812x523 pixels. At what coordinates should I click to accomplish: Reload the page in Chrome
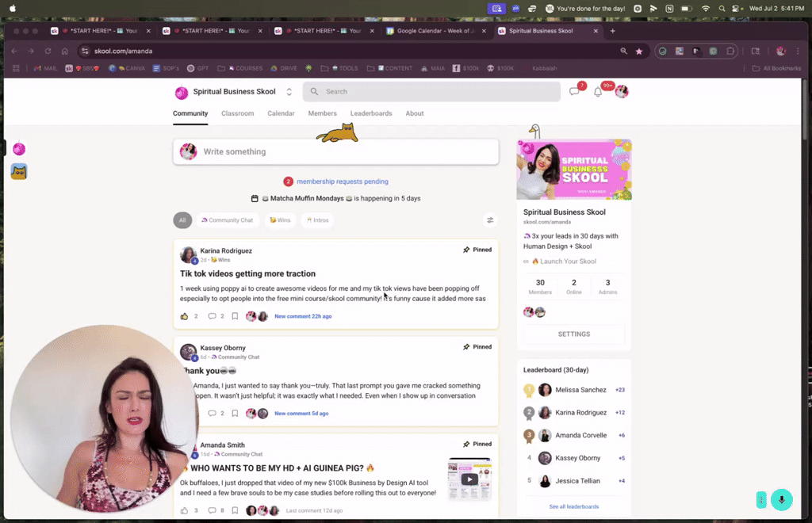pyautogui.click(x=48, y=52)
